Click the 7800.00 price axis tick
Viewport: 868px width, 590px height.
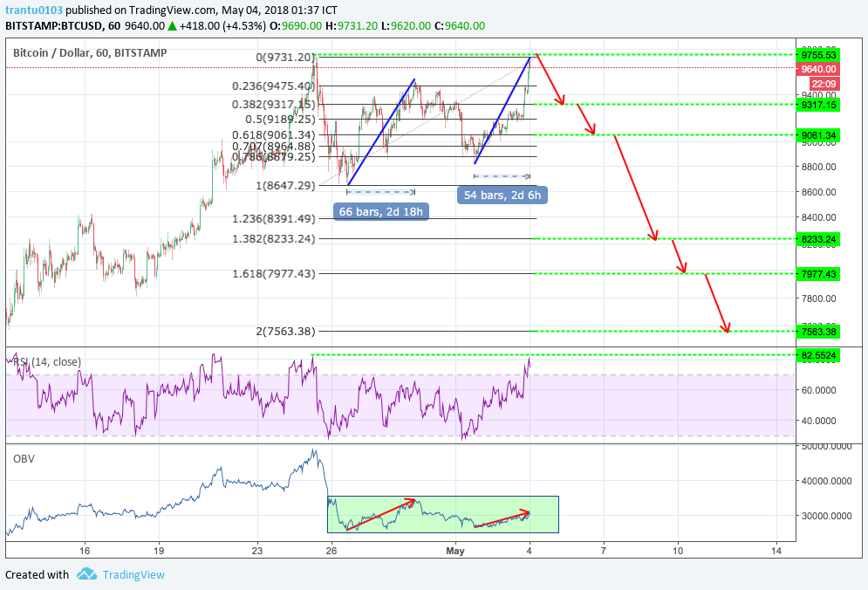click(x=818, y=298)
